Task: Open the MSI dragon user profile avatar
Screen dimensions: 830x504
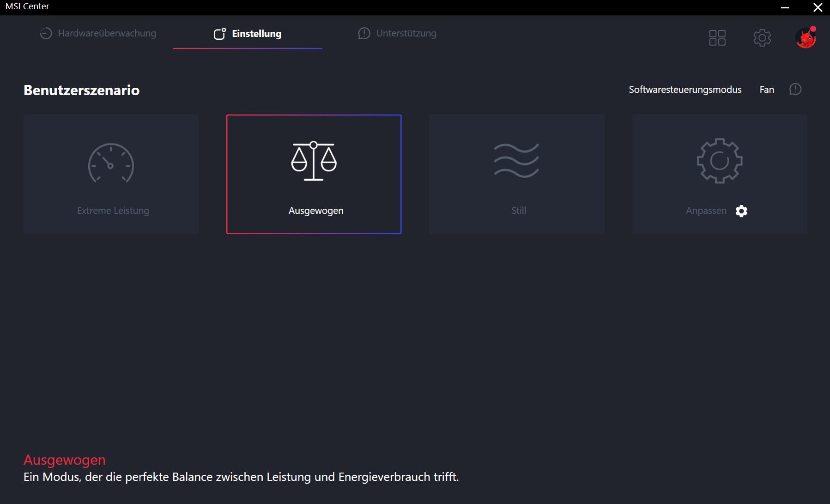Action: click(x=806, y=37)
